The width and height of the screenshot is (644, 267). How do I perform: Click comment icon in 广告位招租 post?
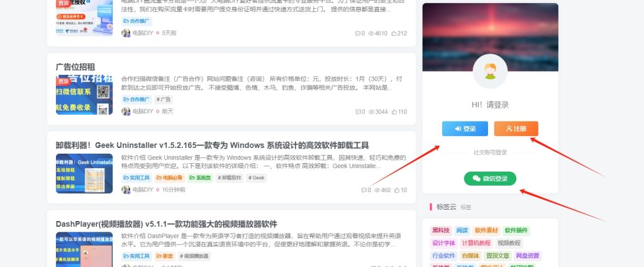tap(358, 112)
